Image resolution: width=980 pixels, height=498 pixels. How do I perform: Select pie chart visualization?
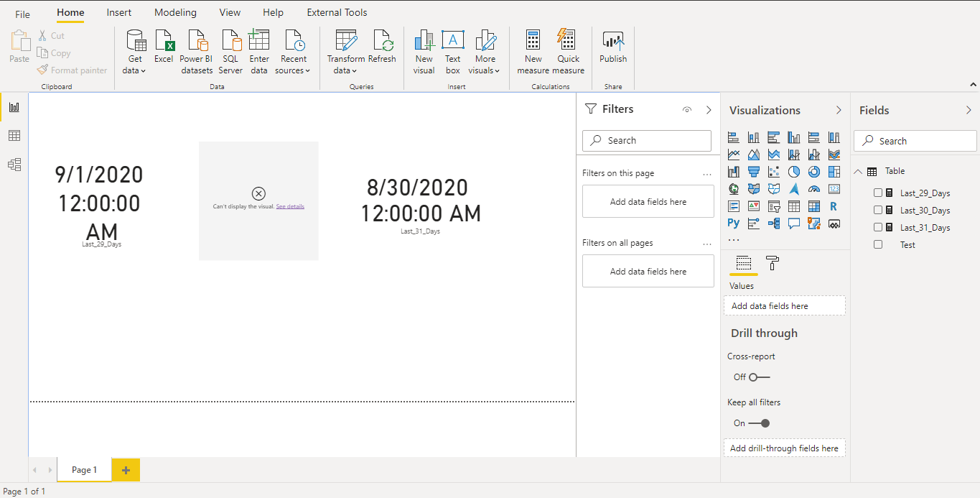pyautogui.click(x=794, y=172)
